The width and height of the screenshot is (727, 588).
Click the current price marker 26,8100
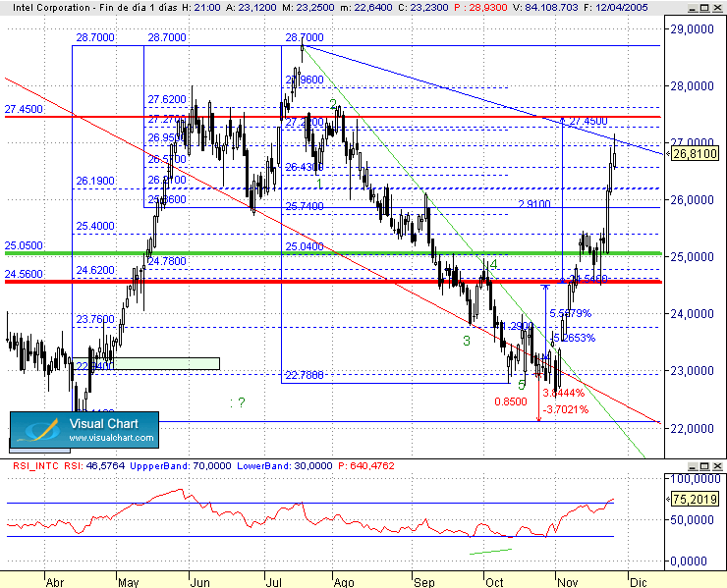(695, 153)
